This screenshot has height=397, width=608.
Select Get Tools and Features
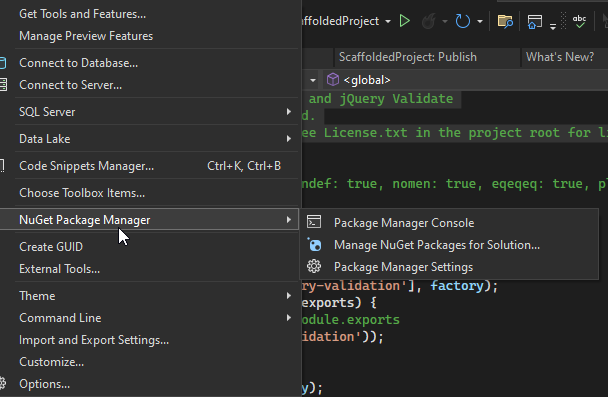[x=149, y=14]
